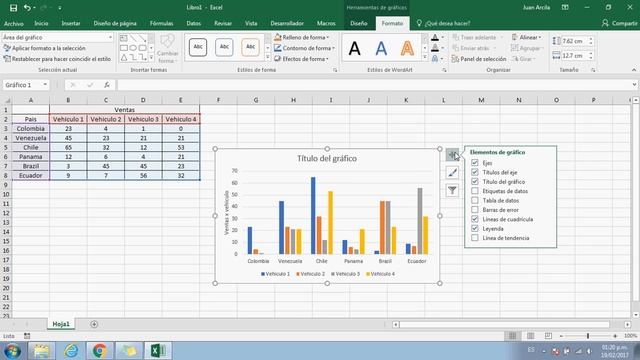The image size is (640, 360).
Task: Expand the Estilos de forma dialog launcher
Action: pyautogui.click(x=335, y=70)
